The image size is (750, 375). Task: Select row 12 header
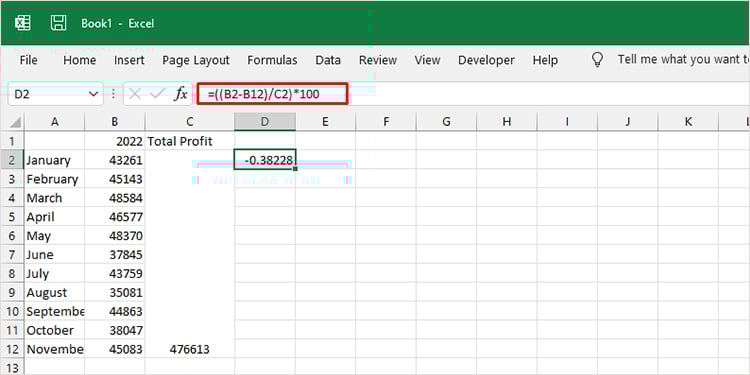coord(12,350)
